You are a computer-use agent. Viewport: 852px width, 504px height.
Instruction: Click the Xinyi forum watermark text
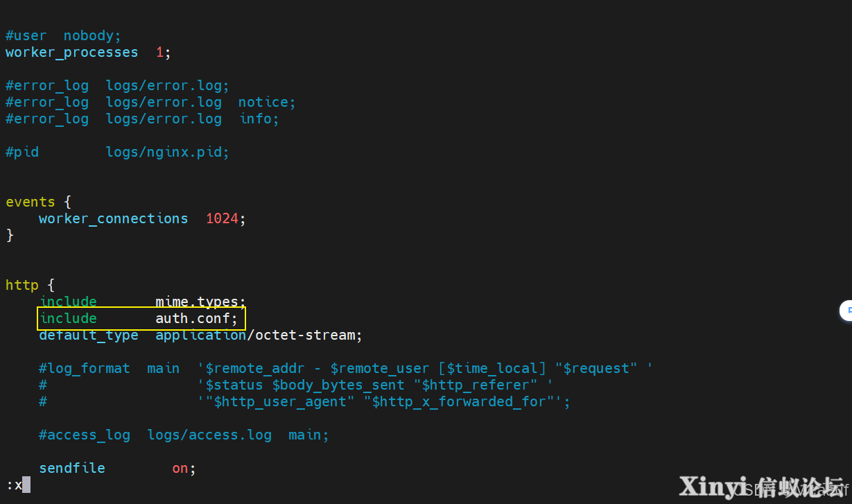pyautogui.click(x=761, y=487)
